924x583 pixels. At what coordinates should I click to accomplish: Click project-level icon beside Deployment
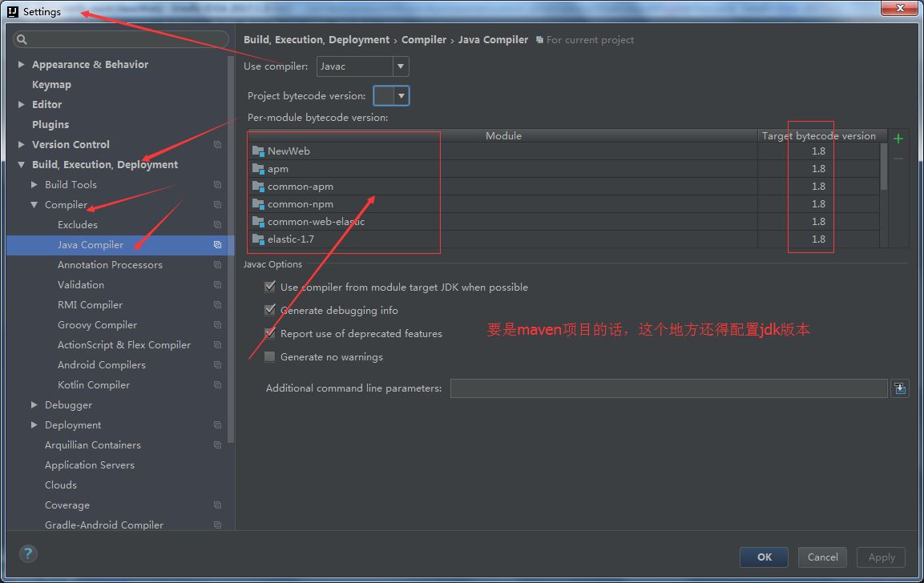pos(217,424)
